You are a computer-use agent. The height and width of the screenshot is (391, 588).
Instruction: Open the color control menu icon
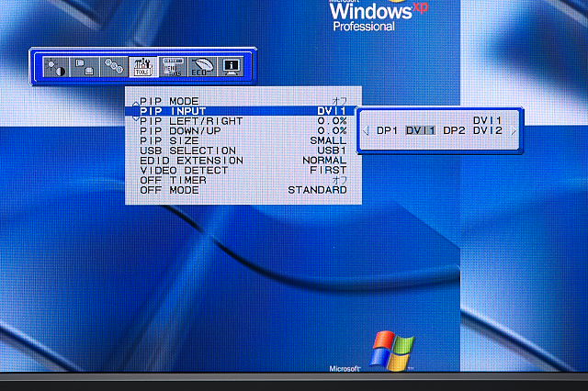click(x=114, y=67)
